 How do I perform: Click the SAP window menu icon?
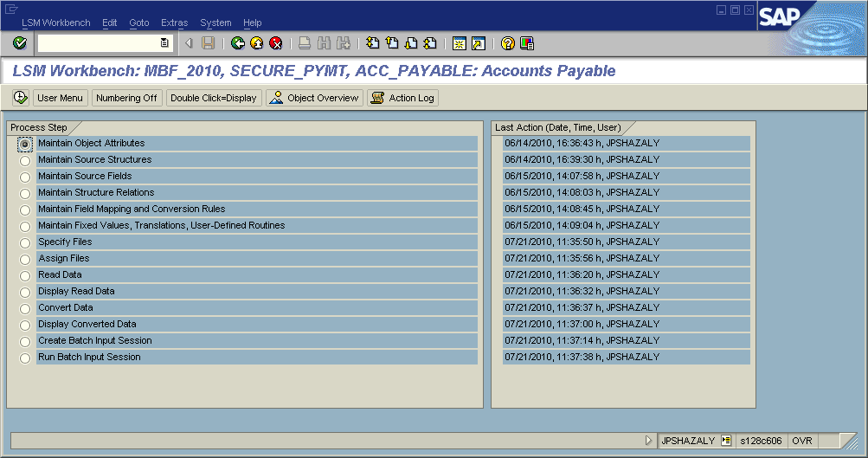click(x=11, y=9)
